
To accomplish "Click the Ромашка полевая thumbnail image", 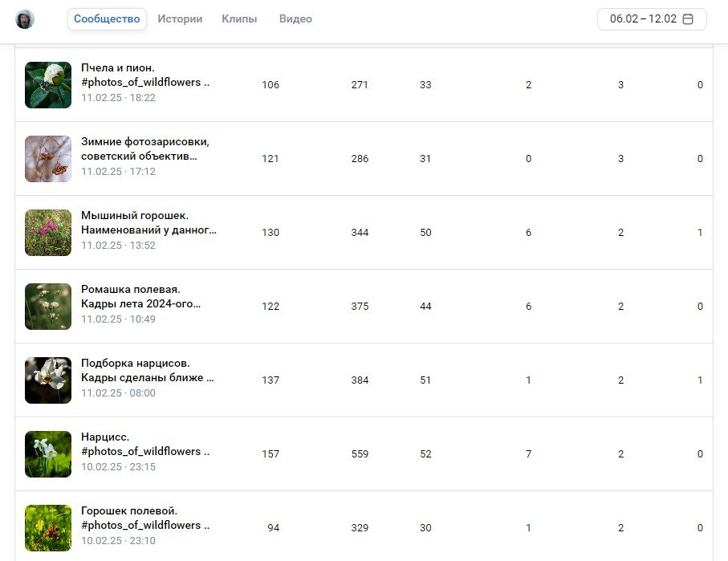I will tap(48, 307).
